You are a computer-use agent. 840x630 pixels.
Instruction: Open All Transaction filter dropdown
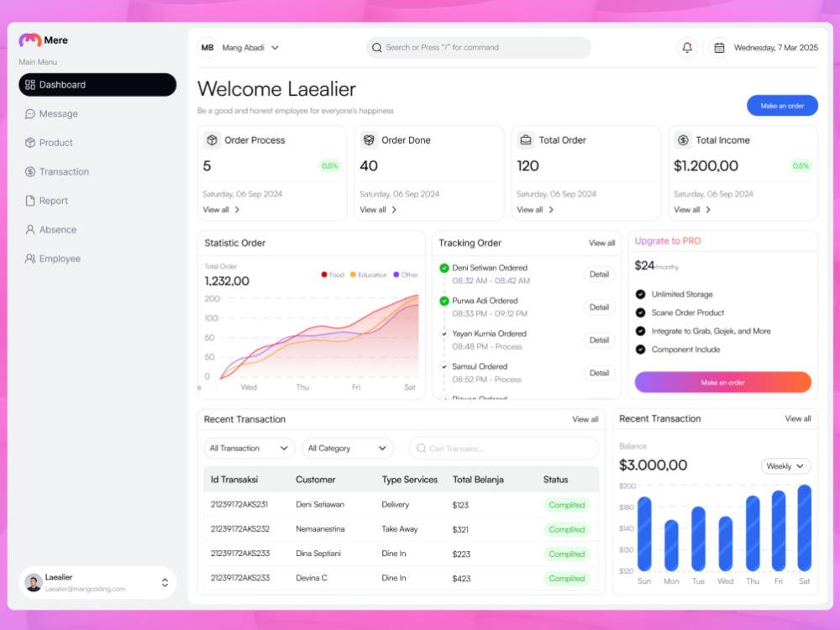coord(249,449)
